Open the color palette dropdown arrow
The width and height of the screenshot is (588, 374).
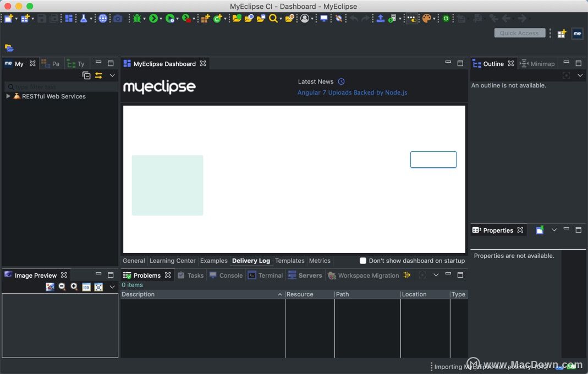point(434,18)
